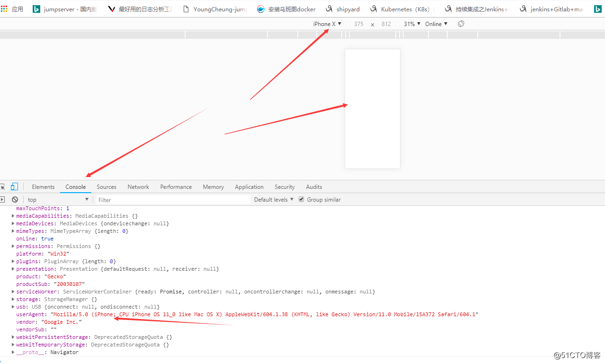Click the emulated iPhone X viewport

[373, 108]
